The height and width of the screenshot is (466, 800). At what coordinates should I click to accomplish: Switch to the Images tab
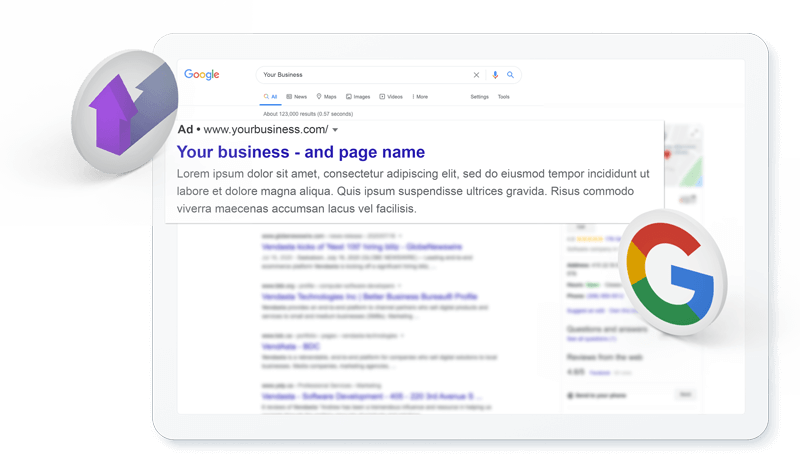358,96
